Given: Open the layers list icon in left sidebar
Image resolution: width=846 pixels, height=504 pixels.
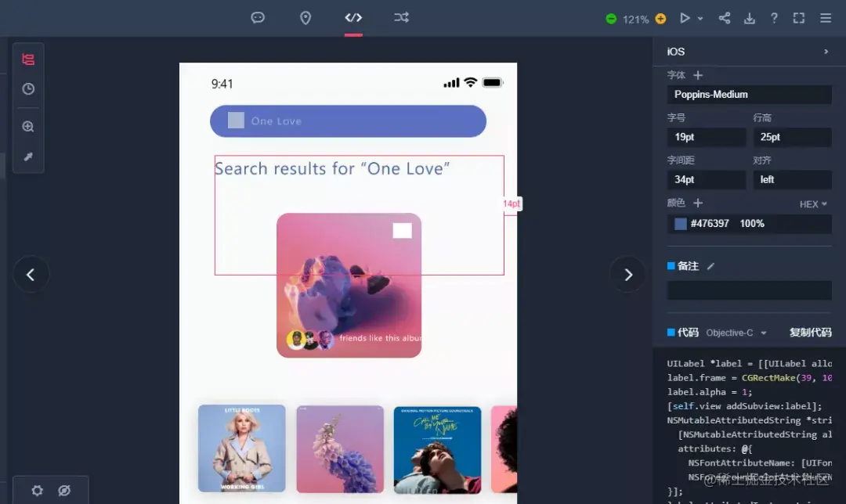Looking at the screenshot, I should pyautogui.click(x=28, y=59).
